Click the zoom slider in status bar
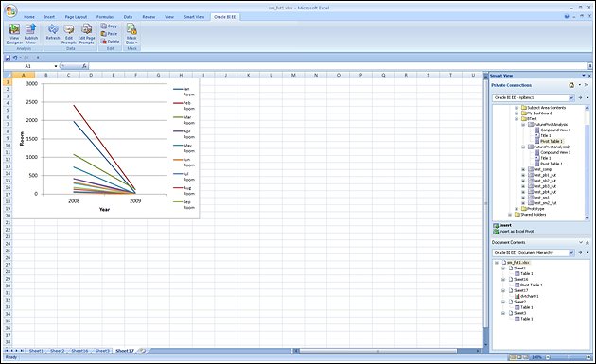This screenshot has width=596, height=364. tap(569, 357)
